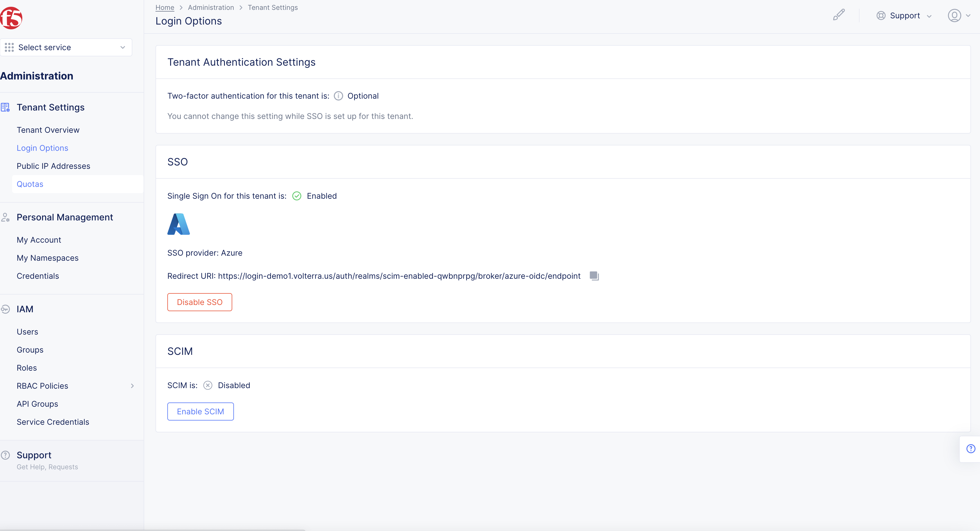Open the Home breadcrumb link
Viewport: 980px width, 531px height.
click(x=164, y=7)
